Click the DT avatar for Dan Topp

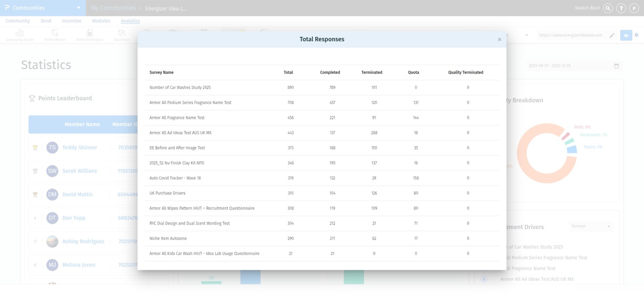point(52,218)
